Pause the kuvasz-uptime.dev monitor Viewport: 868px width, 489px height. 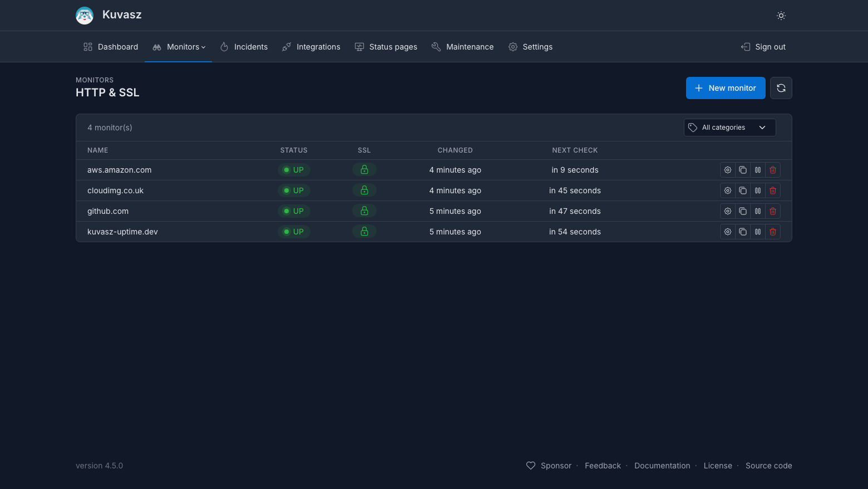[x=758, y=232]
